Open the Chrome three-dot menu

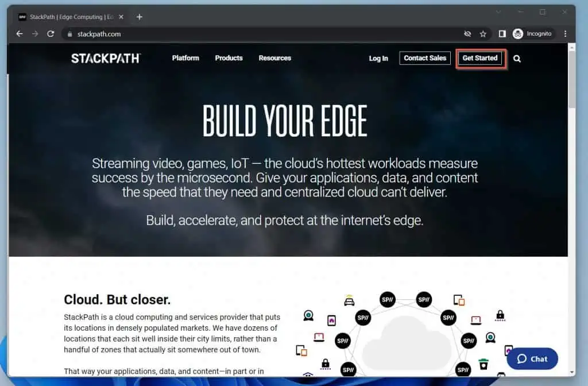pyautogui.click(x=566, y=33)
